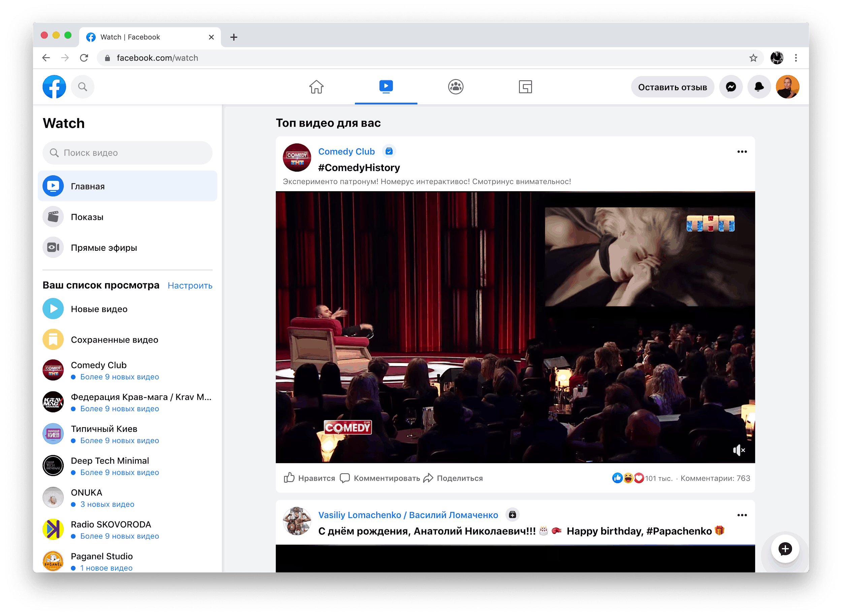Click the Настроить link

(x=190, y=286)
